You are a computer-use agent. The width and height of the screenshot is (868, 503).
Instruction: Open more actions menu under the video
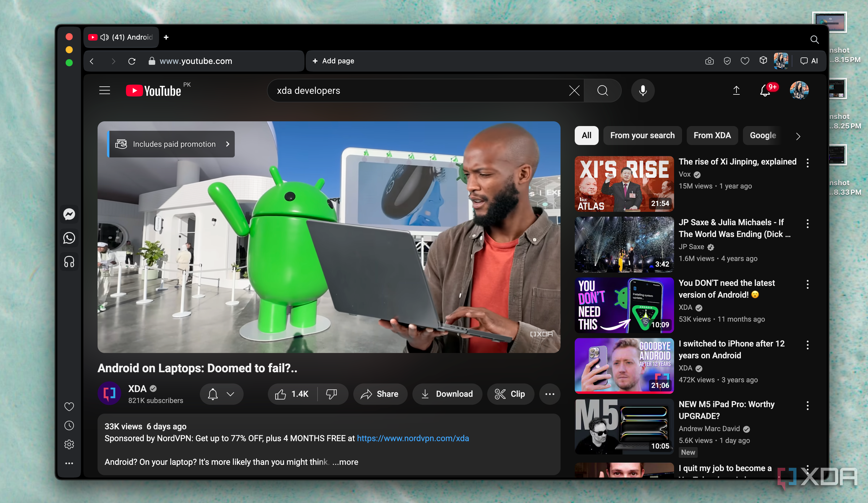coord(550,394)
